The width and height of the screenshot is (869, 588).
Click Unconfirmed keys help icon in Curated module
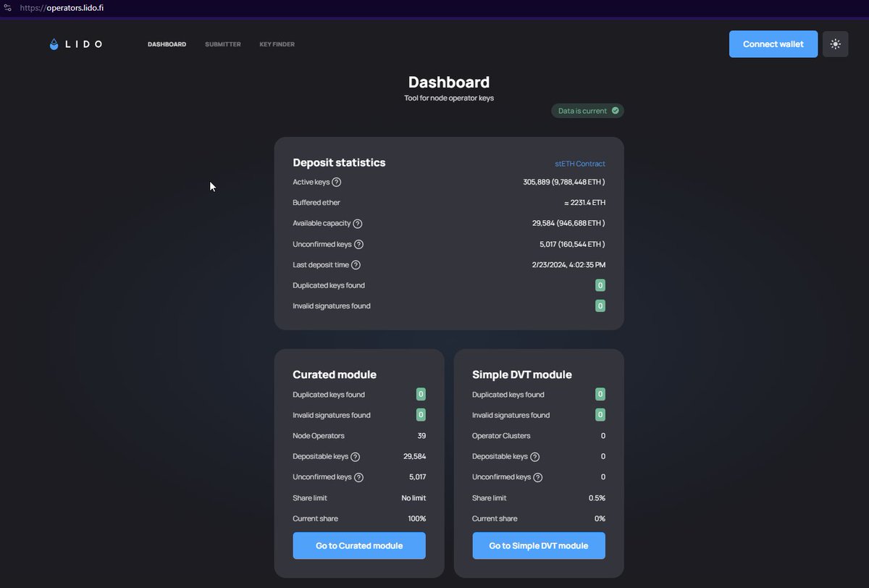coord(360,477)
